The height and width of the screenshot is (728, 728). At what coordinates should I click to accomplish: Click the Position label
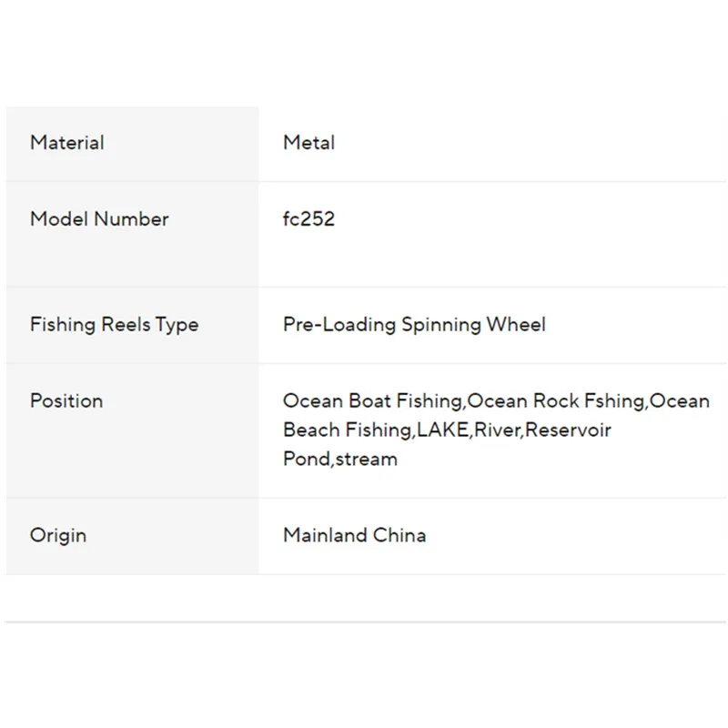click(x=66, y=401)
